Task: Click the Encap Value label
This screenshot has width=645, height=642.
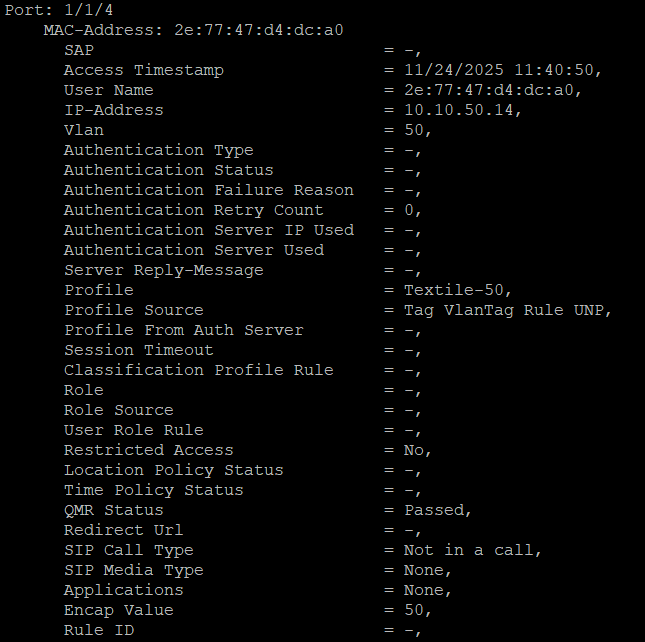Action: point(118,610)
